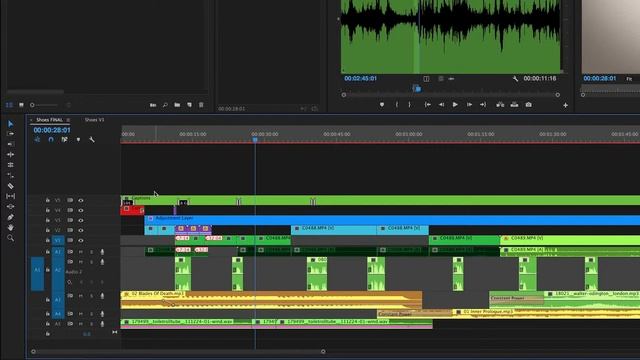Click the Insert button in Source monitor
640x360 pixels.
[x=500, y=105]
